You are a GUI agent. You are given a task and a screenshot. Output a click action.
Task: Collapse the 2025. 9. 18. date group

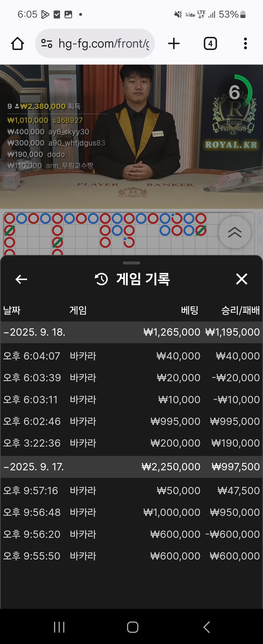(x=131, y=332)
